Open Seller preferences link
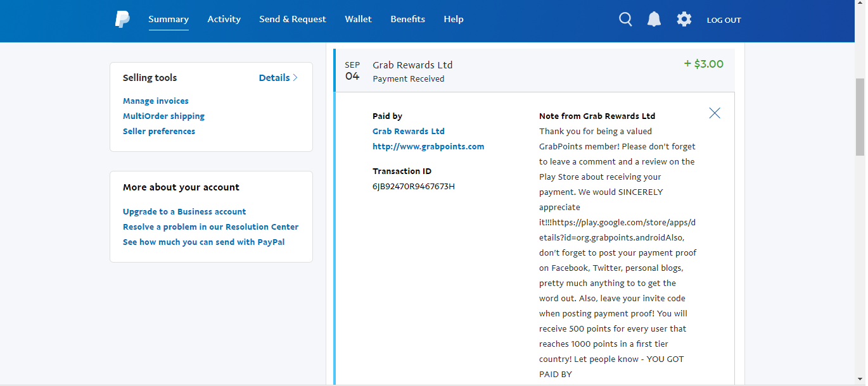This screenshot has width=868, height=386. coord(159,132)
